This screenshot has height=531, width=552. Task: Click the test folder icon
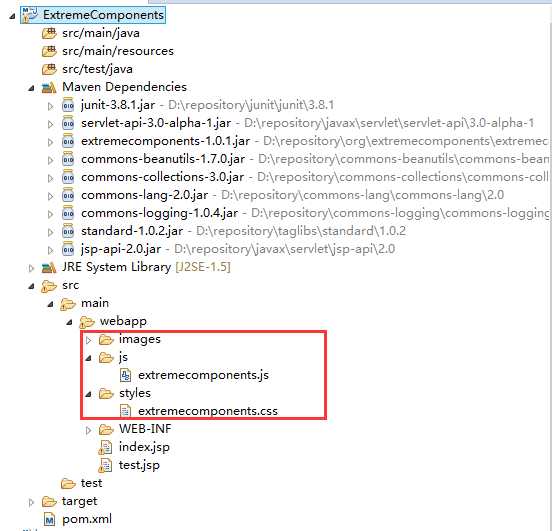coord(68,483)
